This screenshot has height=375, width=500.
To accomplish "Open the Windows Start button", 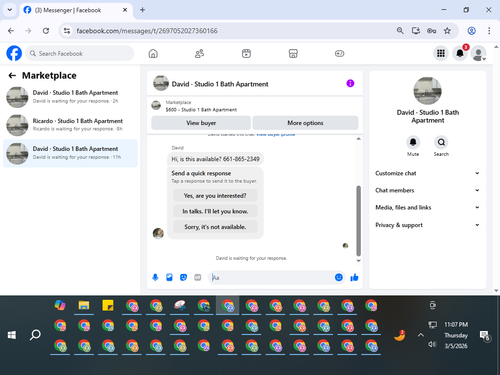I will [x=12, y=335].
